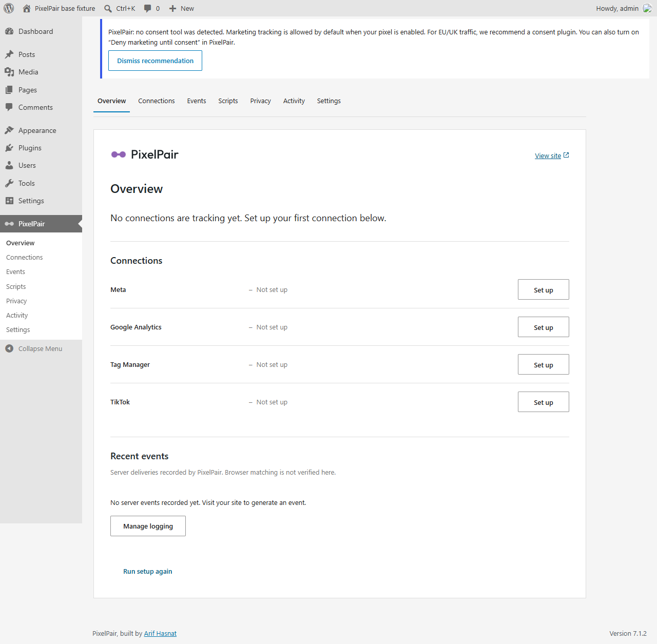Click the Manage logging button
Viewport: 657px width, 644px height.
tap(148, 526)
